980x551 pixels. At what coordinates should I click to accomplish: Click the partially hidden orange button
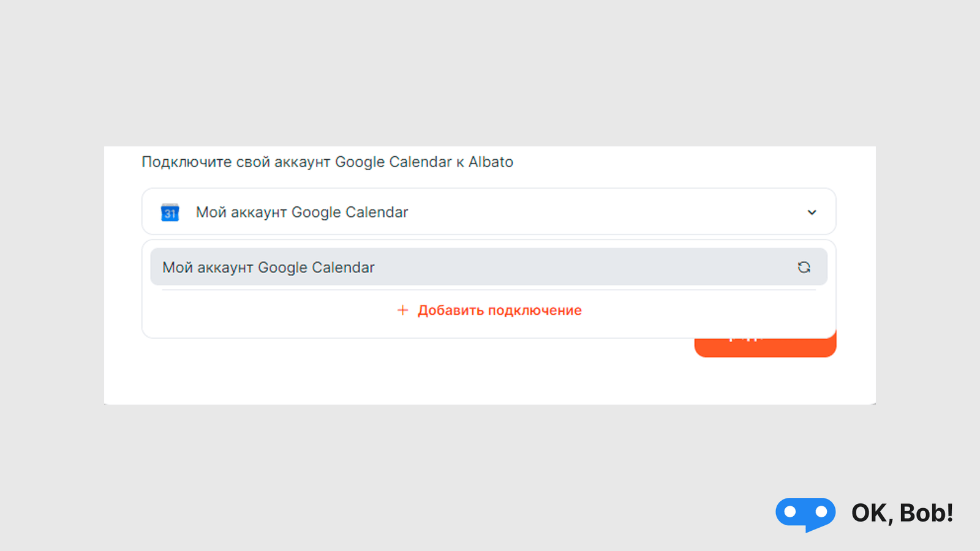[x=765, y=347]
